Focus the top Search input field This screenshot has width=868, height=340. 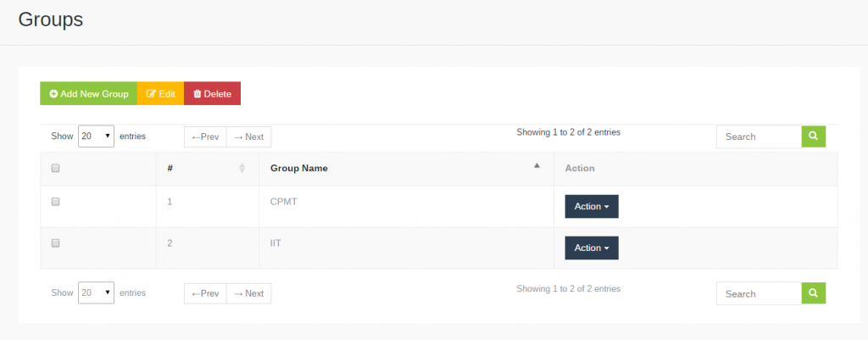759,137
